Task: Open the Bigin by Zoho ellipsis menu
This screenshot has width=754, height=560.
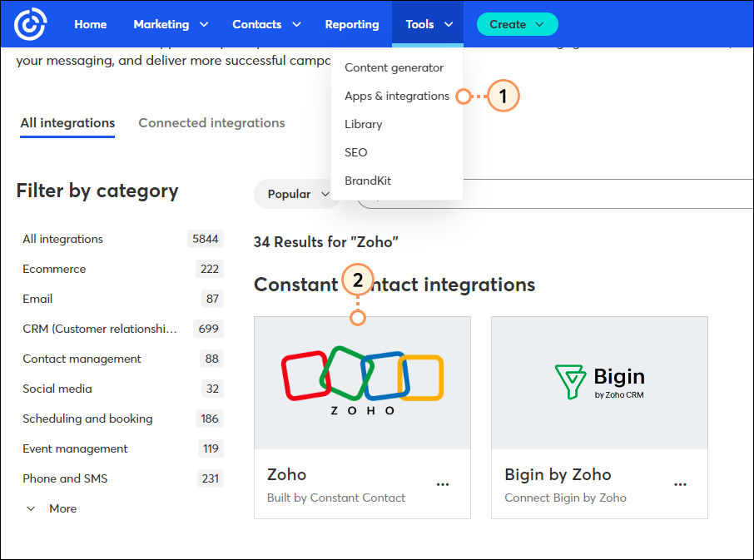Action: tap(680, 484)
